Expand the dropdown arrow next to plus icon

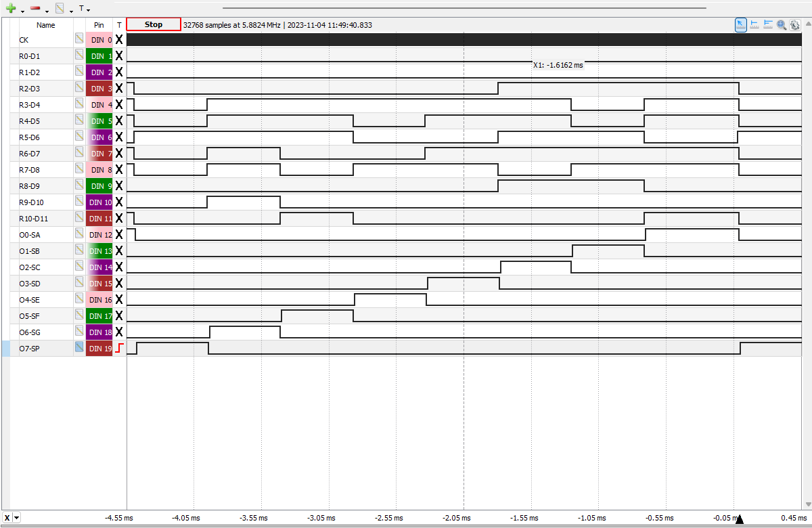(x=22, y=11)
